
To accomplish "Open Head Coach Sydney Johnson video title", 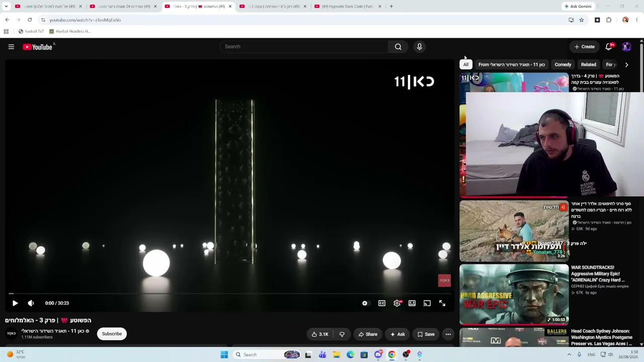I will [x=601, y=337].
